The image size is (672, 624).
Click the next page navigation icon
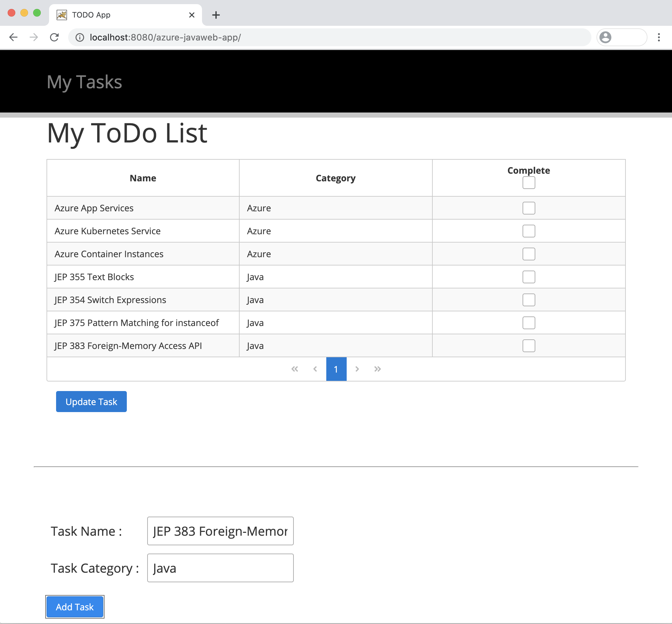pyautogui.click(x=357, y=369)
